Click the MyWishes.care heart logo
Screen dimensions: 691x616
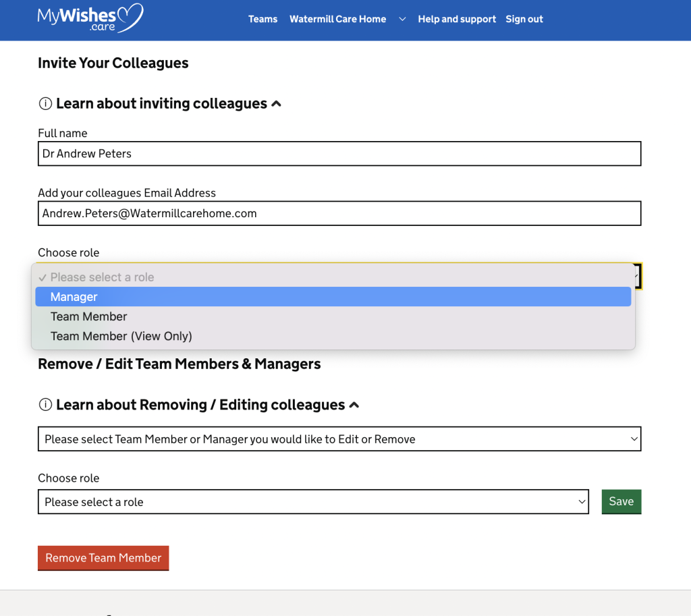pos(90,18)
